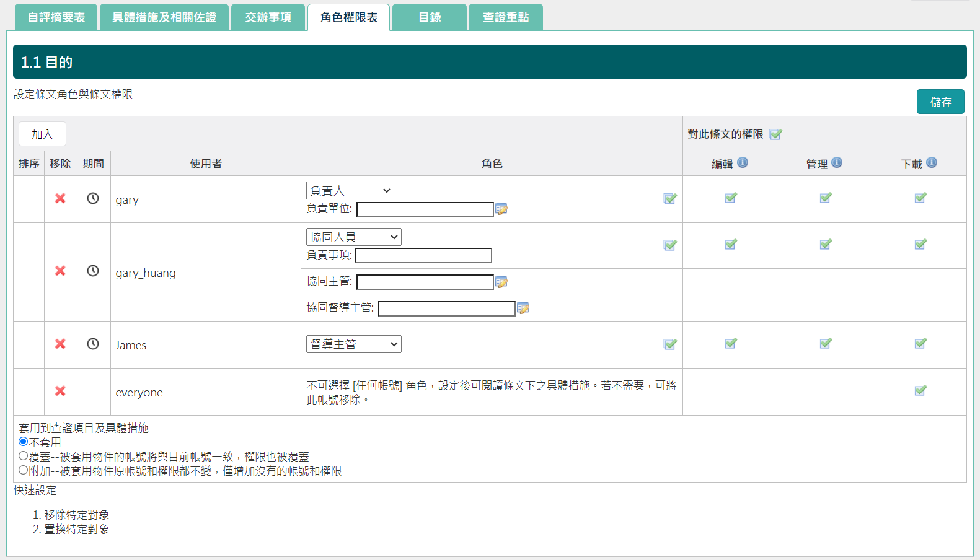Toggle everyone's 下載 permission checkbox
The image size is (980, 560).
coord(920,391)
